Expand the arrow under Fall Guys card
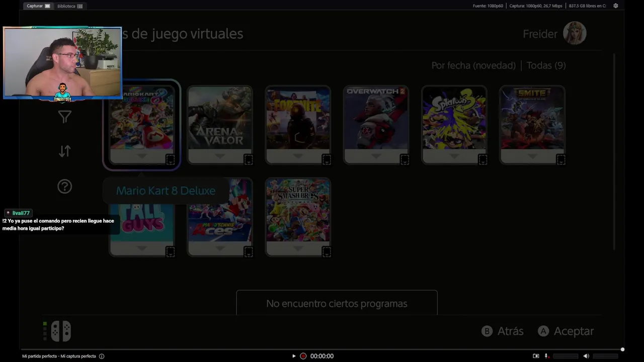644x362 pixels. pos(141,249)
